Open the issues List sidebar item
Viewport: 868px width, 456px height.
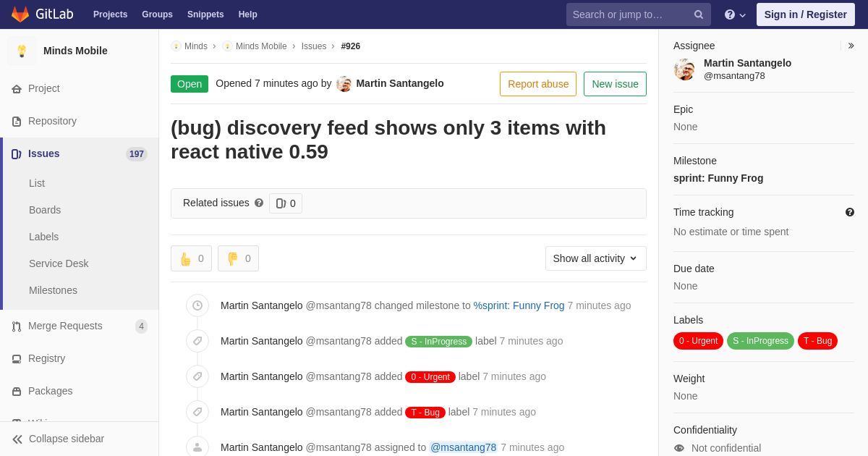[37, 183]
